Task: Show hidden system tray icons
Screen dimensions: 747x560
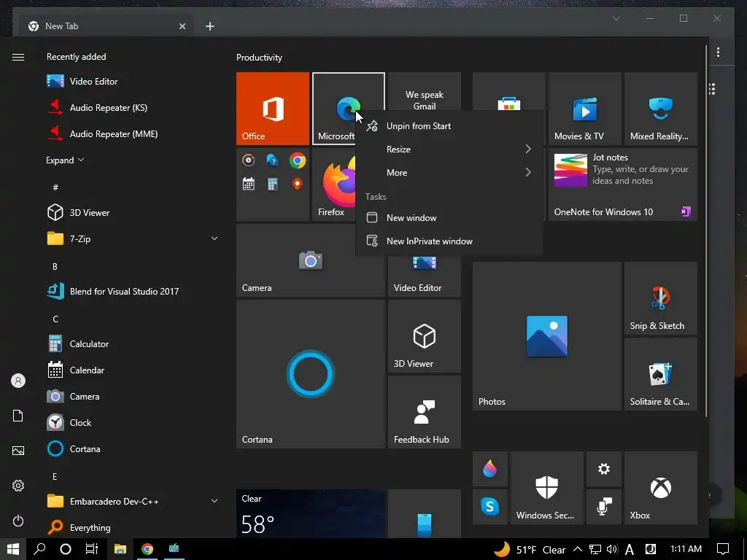Action: pyautogui.click(x=578, y=550)
